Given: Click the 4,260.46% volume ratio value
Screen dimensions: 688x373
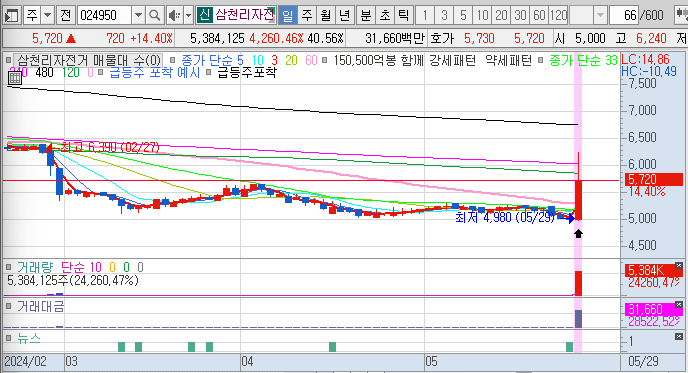Looking at the screenshot, I should coord(276,39).
